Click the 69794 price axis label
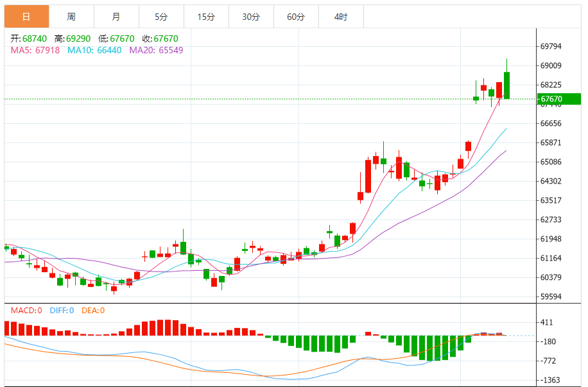Image resolution: width=588 pixels, height=387 pixels. pyautogui.click(x=551, y=46)
